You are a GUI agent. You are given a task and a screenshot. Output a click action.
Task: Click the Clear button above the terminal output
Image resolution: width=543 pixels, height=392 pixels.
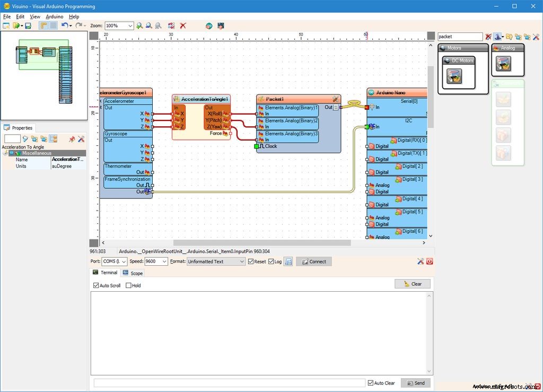pyautogui.click(x=413, y=284)
